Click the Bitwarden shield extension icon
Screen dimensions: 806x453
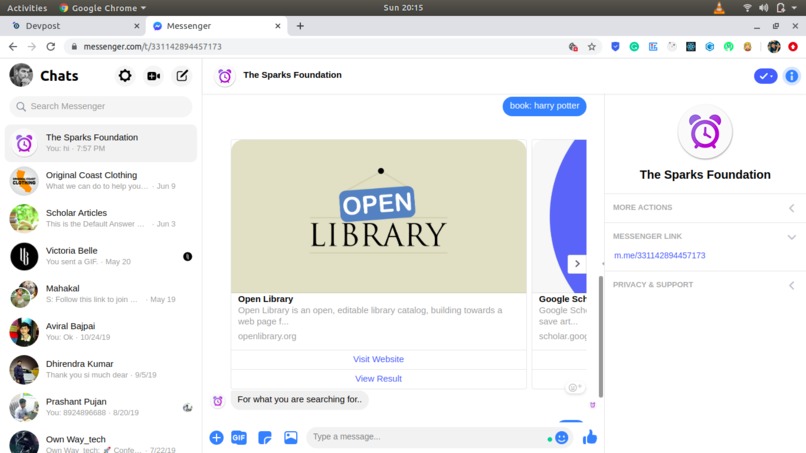click(615, 47)
